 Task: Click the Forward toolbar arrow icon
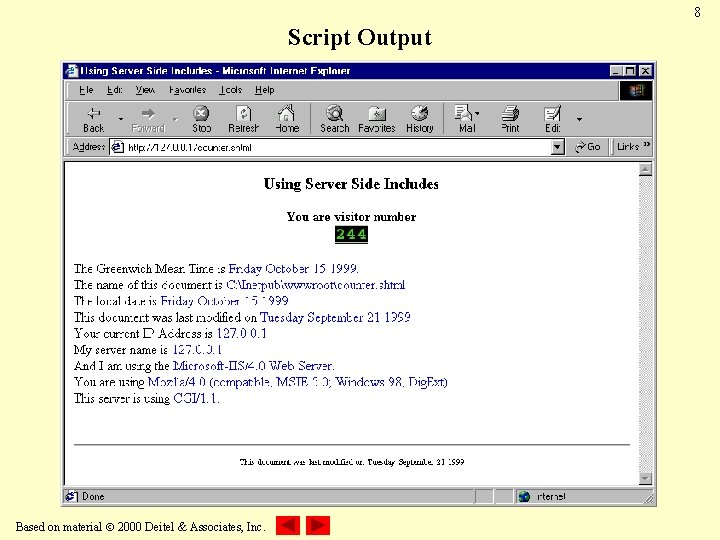pyautogui.click(x=148, y=113)
